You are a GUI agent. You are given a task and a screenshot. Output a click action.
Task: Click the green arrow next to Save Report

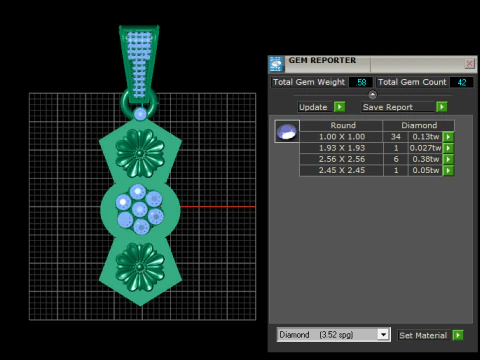(442, 107)
